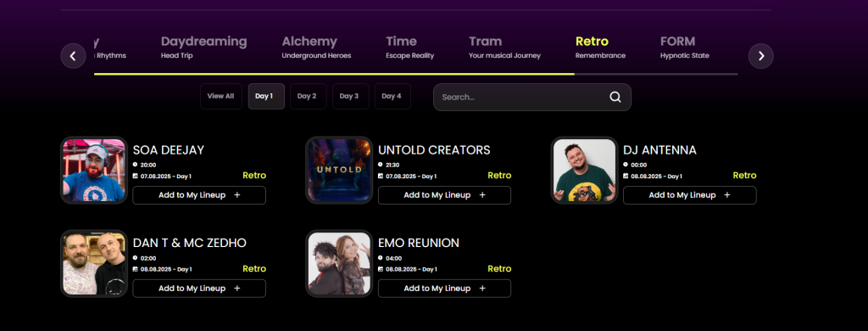Click calendar icon beside DJ ANTENNA date
This screenshot has width=868, height=331.
[x=626, y=176]
